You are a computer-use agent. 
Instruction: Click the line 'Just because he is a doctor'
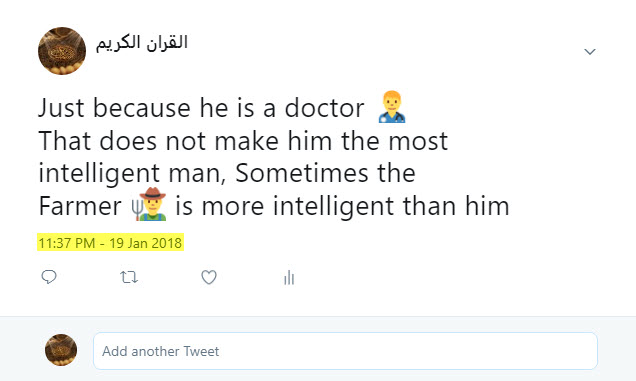pos(201,108)
